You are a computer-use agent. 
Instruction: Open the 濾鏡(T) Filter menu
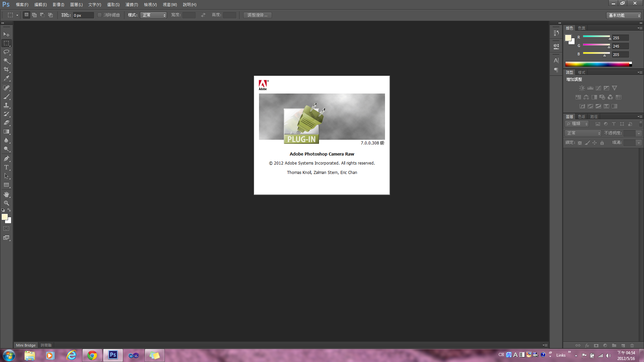[132, 5]
